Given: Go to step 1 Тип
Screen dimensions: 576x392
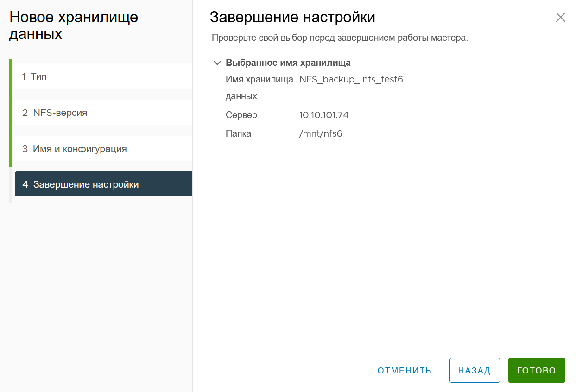Looking at the screenshot, I should (103, 76).
